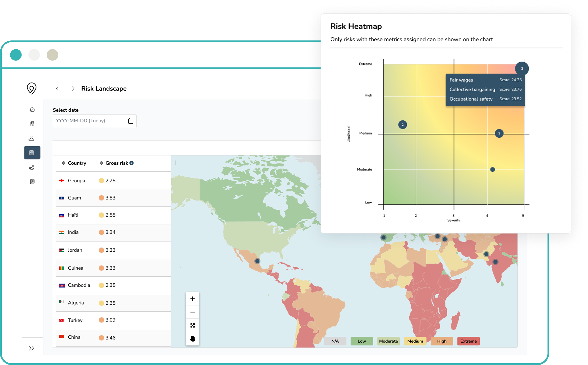The image size is (588, 365).
Task: Activate the pan hand tool on the map
Action: 192,338
